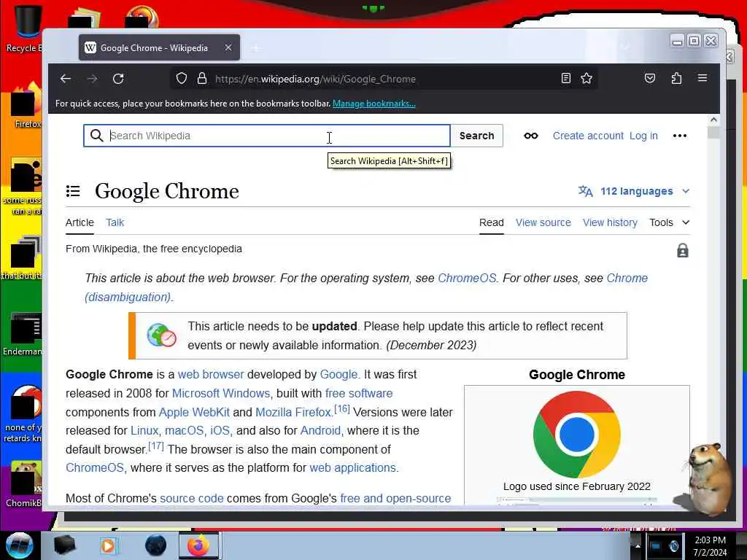747x560 pixels.
Task: Follow the free software link
Action: click(359, 393)
